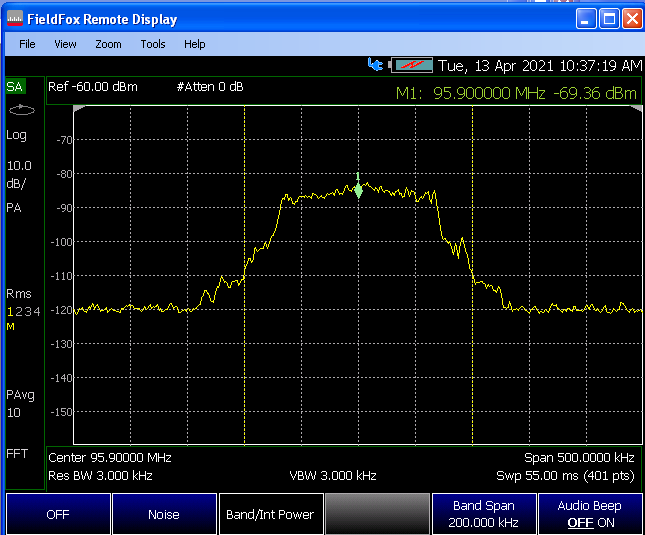
Task: Click the battery power indicator icon
Action: (x=411, y=65)
